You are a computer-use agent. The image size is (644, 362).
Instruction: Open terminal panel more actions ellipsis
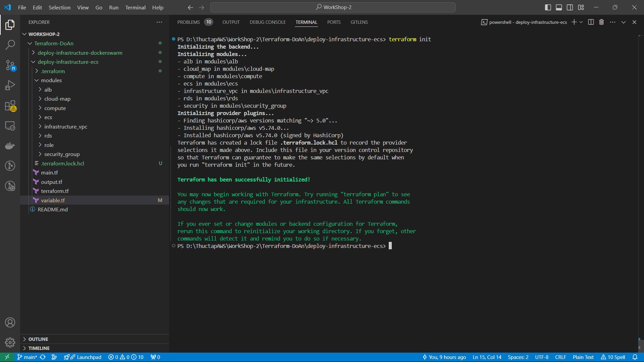coord(612,22)
